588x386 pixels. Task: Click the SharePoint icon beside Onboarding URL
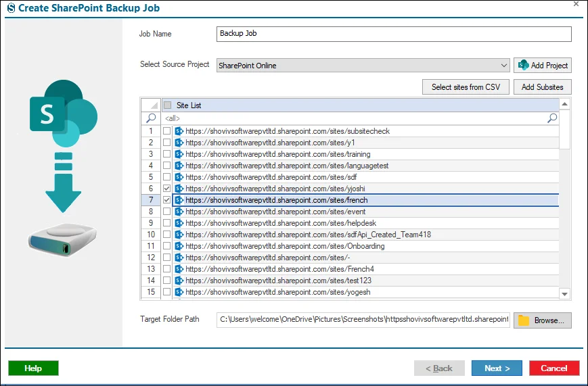[179, 246]
